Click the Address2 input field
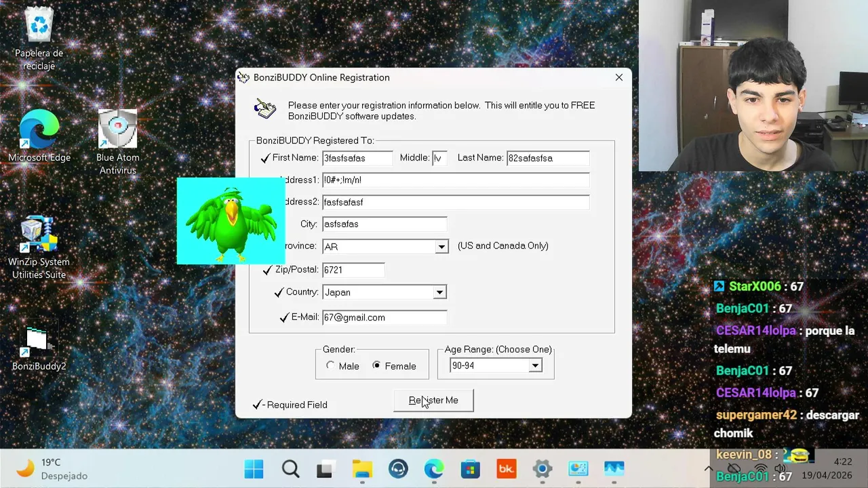Viewport: 868px width, 488px height. point(456,202)
